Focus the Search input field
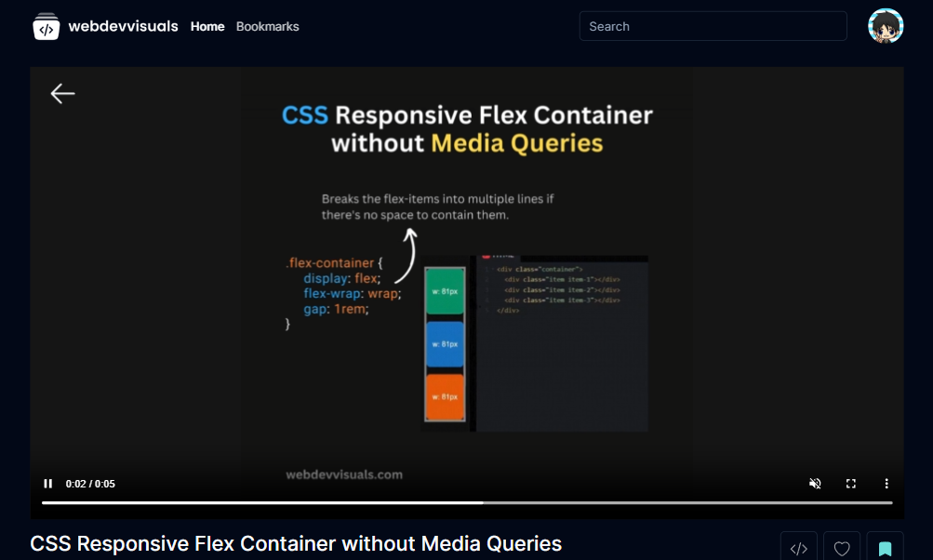This screenshot has height=560, width=933. (x=713, y=26)
